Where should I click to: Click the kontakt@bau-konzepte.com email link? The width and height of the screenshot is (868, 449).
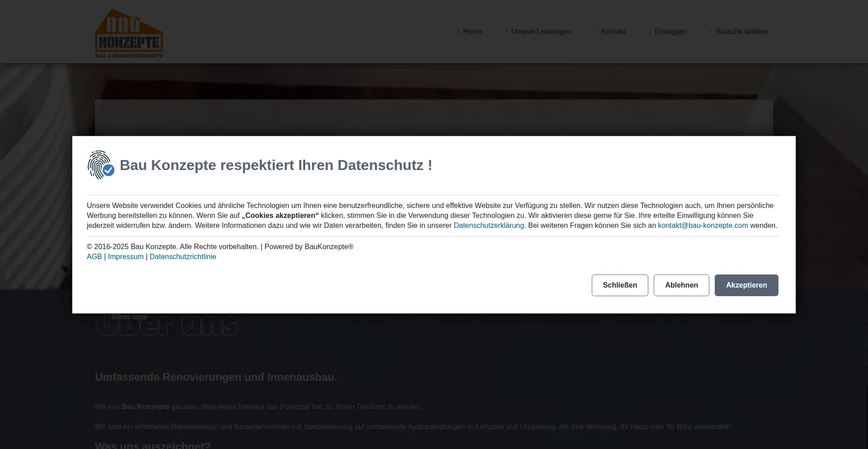pyautogui.click(x=703, y=226)
